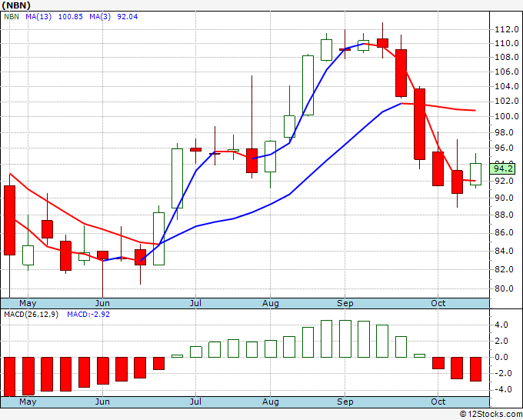This screenshot has height=420, width=523.
Task: Click the 90.0 price axis label
Action: point(504,198)
